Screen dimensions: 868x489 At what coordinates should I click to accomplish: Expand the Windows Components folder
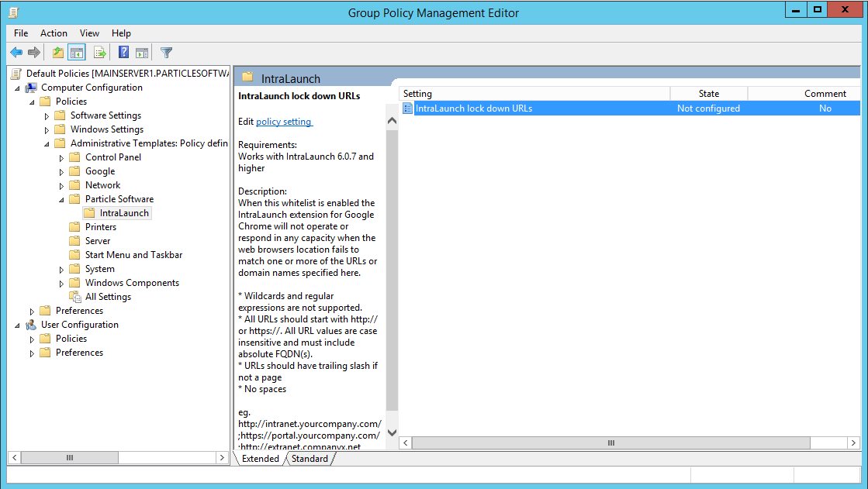coord(61,283)
